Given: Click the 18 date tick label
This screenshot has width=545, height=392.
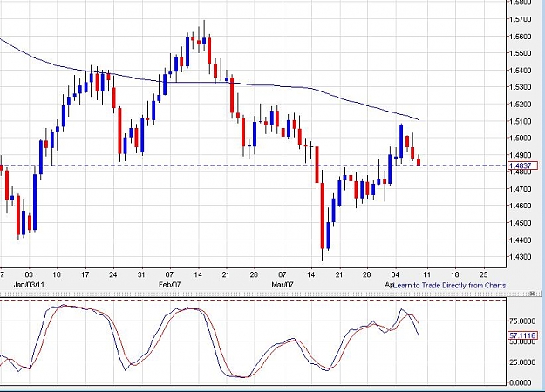Looking at the screenshot, I should [x=455, y=275].
